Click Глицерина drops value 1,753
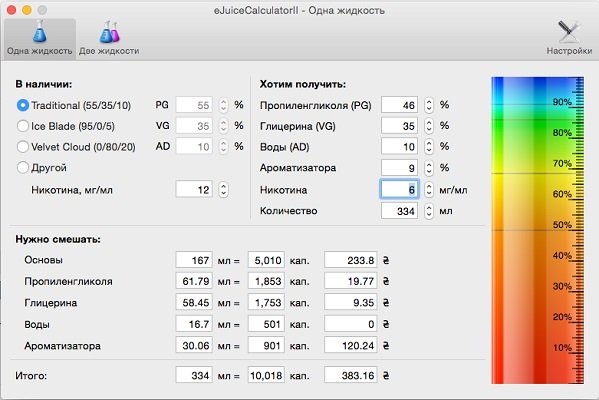Screen dimensions: 599x400 click(266, 302)
